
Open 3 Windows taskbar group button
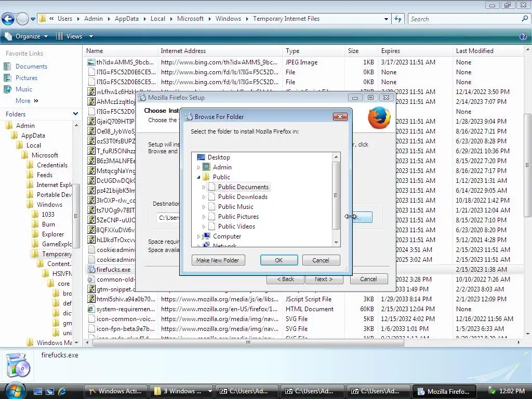[181, 391]
